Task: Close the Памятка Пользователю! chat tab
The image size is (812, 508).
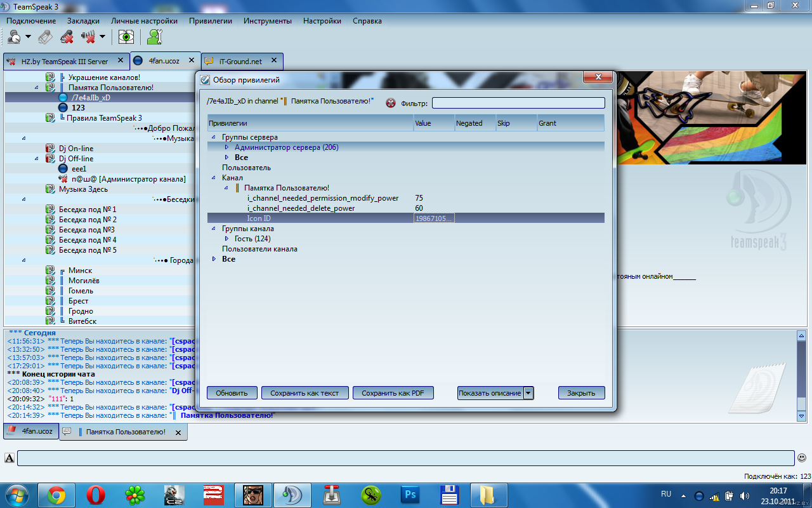Action: point(178,432)
